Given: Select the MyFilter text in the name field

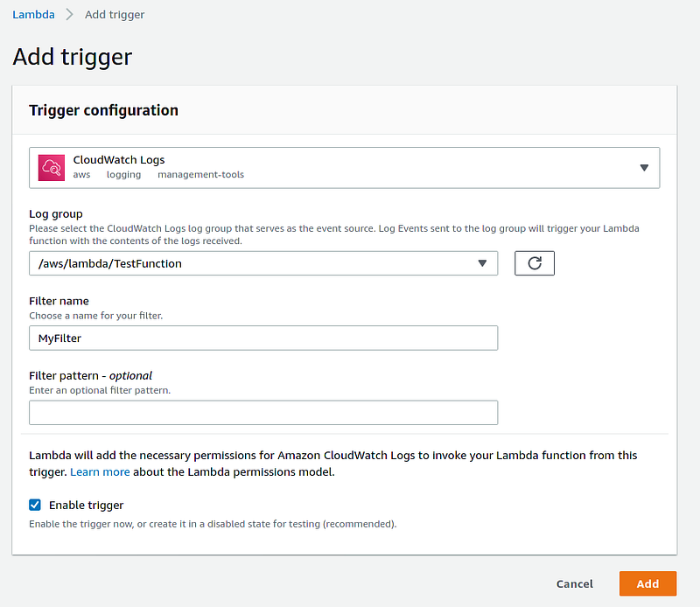Looking at the screenshot, I should tap(59, 338).
